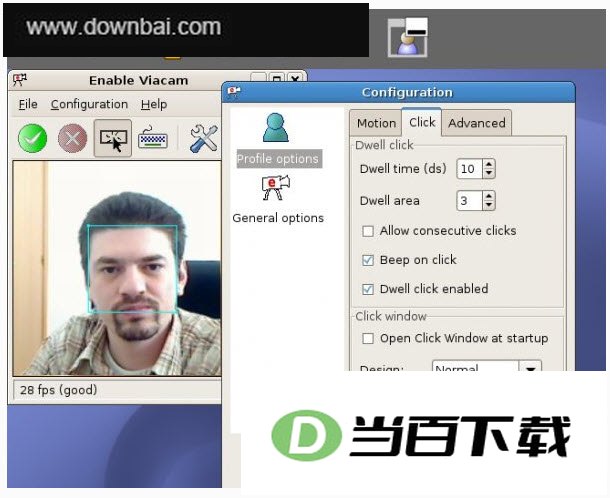Decrease Dwell time with down arrow
Viewport: 610px width, 498px height.
[x=489, y=174]
